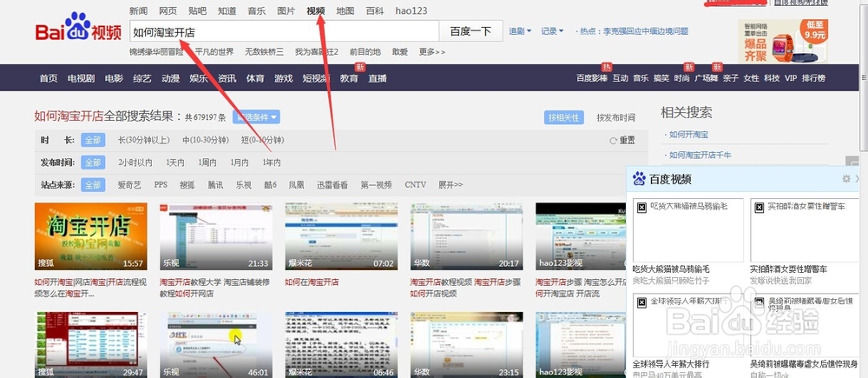
Task: Select 中(10-30分钟) duration filter
Action: click(206, 140)
